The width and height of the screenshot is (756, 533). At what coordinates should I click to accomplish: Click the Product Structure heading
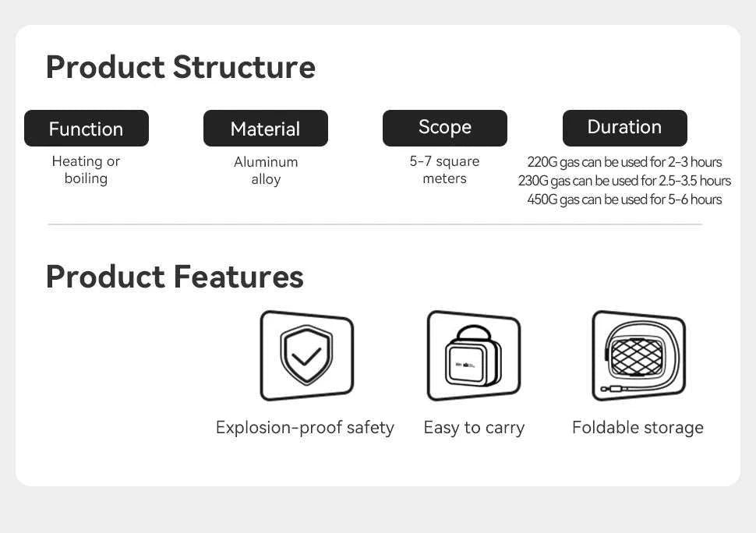(x=181, y=68)
